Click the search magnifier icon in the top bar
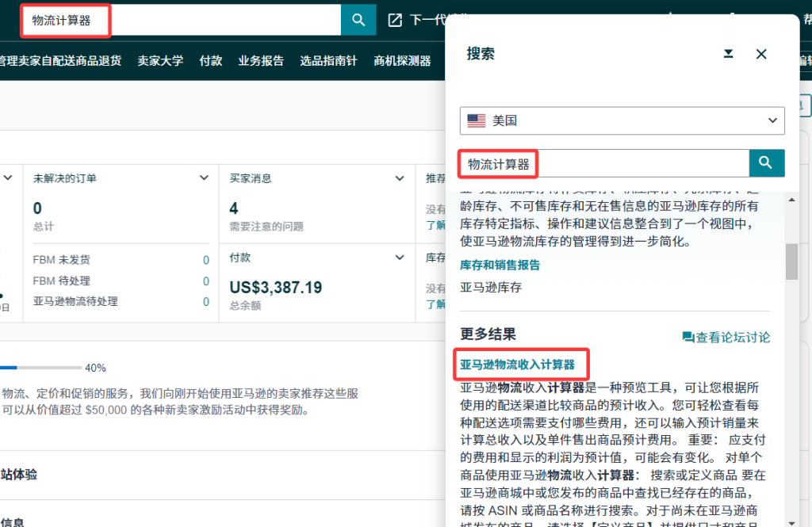 pos(358,20)
